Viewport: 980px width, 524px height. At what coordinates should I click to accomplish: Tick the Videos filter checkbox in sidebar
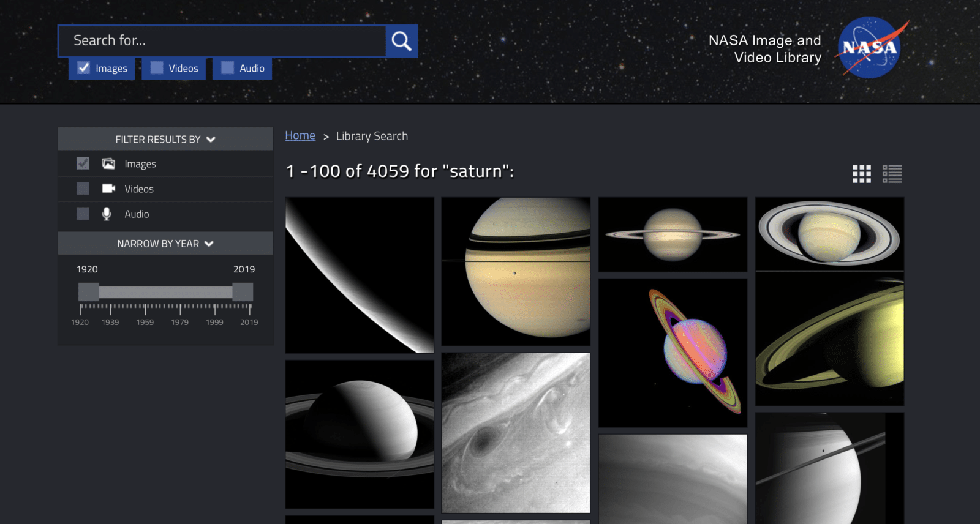[x=83, y=189]
